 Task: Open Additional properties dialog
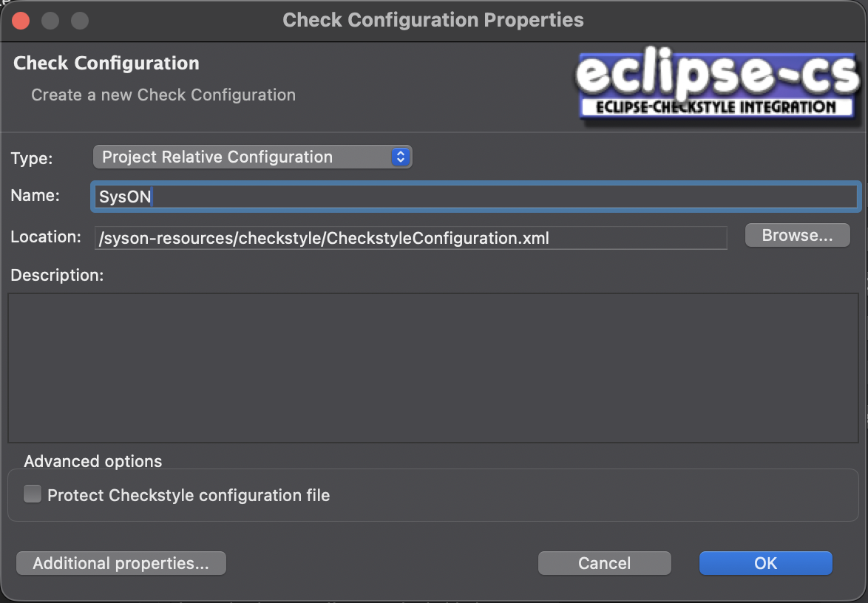(x=121, y=563)
